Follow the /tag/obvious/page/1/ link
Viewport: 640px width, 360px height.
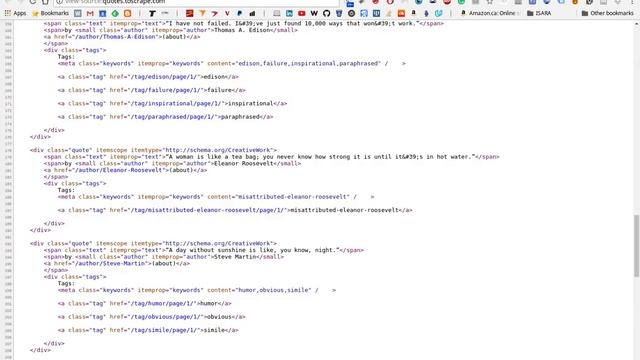tap(165, 317)
